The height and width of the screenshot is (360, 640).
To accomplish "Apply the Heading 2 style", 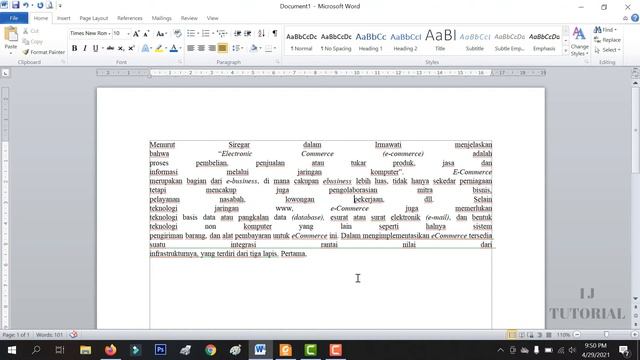I will [x=405, y=42].
